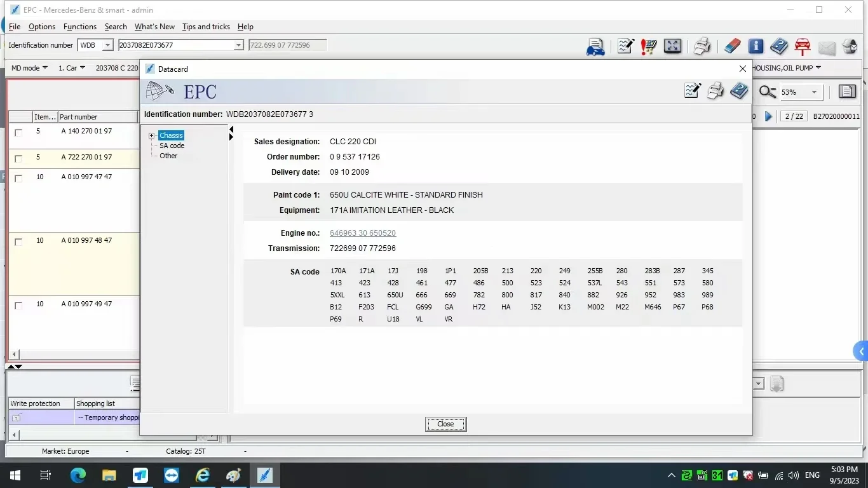Open engine number 646963 30 650520 link
The width and height of the screenshot is (868, 488).
click(363, 233)
